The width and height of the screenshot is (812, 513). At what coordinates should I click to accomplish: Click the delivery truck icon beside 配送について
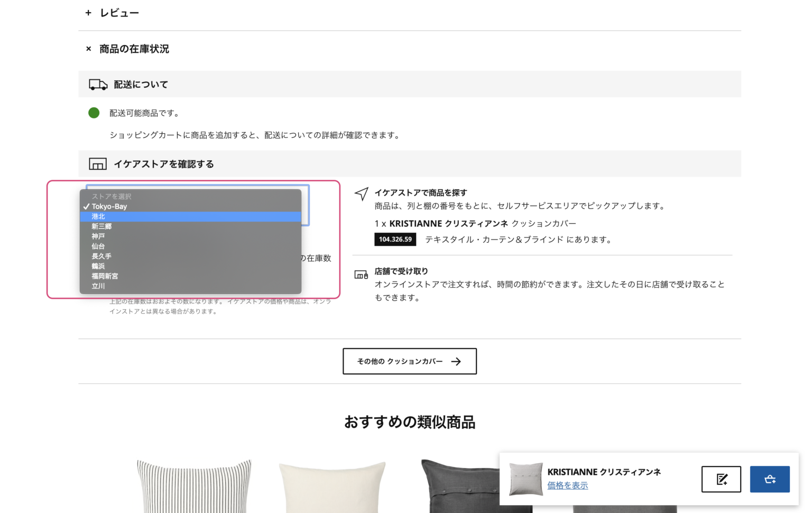click(98, 84)
